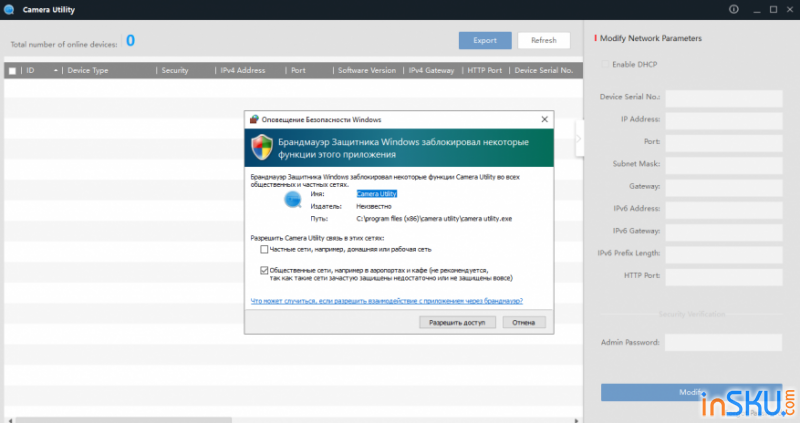Click the scrollbar's left arrow under the table
800x423 pixels.
[10, 420]
